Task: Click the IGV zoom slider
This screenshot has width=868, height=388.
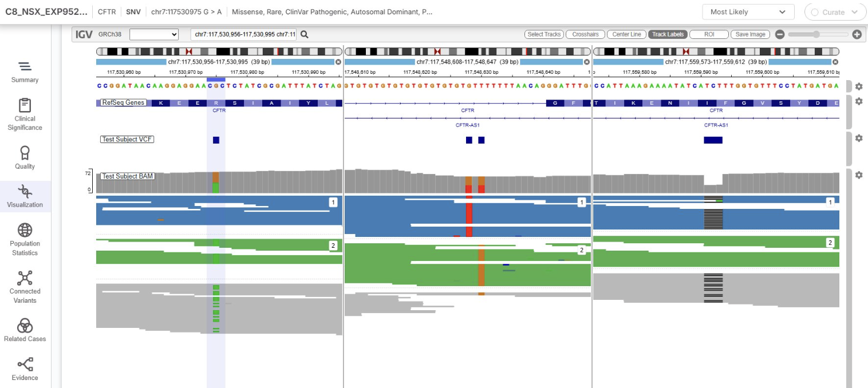Action: point(818,34)
